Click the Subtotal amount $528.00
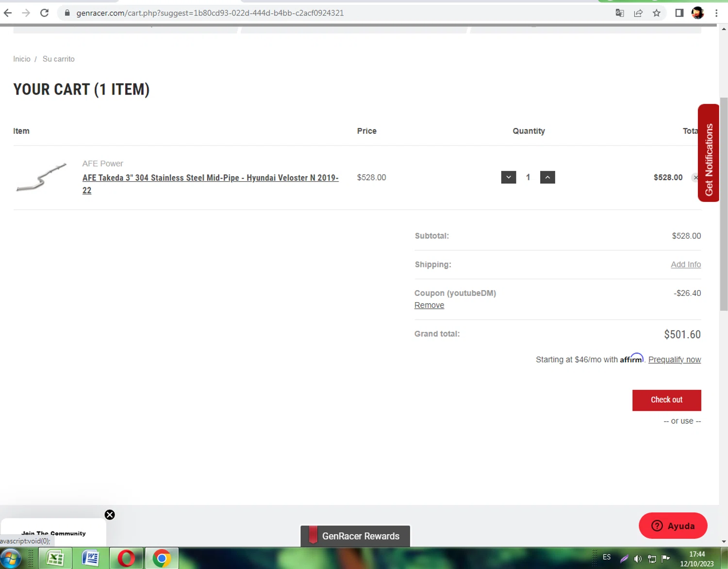The image size is (728, 569). (686, 236)
